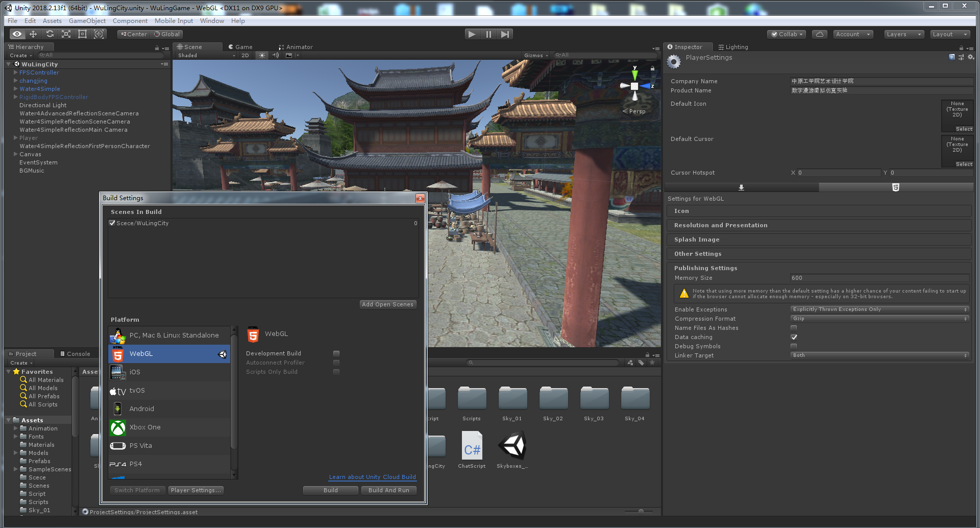
Task: Click the Play button
Action: (472, 34)
